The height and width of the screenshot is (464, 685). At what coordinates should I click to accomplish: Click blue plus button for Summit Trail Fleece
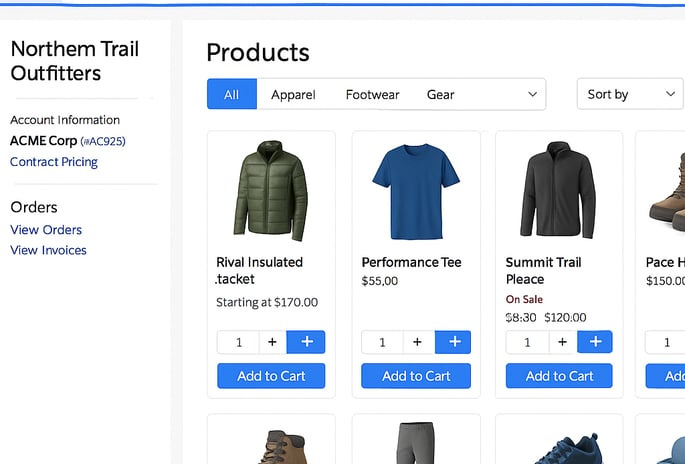click(595, 342)
